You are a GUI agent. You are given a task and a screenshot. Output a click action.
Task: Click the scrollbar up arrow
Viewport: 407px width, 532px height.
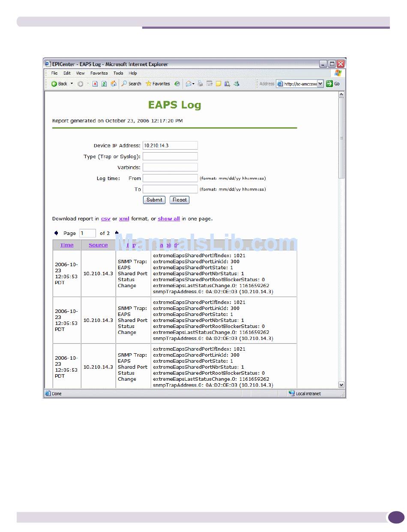click(x=341, y=95)
